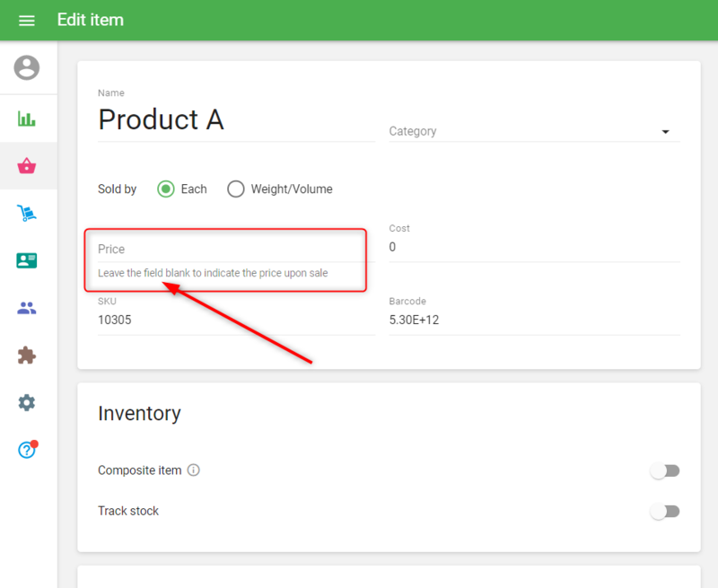Edit the SKU field showing 10305

pyautogui.click(x=235, y=320)
